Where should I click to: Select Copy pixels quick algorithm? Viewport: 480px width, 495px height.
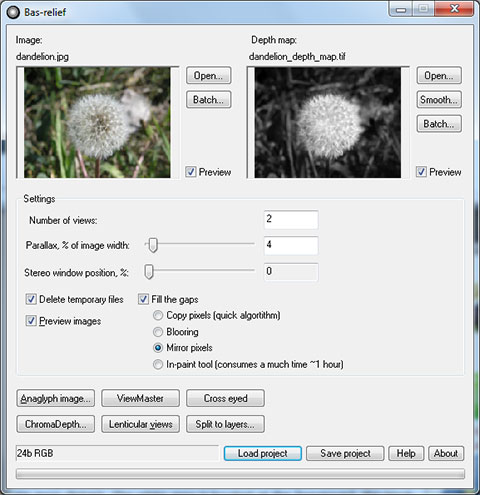pos(158,315)
